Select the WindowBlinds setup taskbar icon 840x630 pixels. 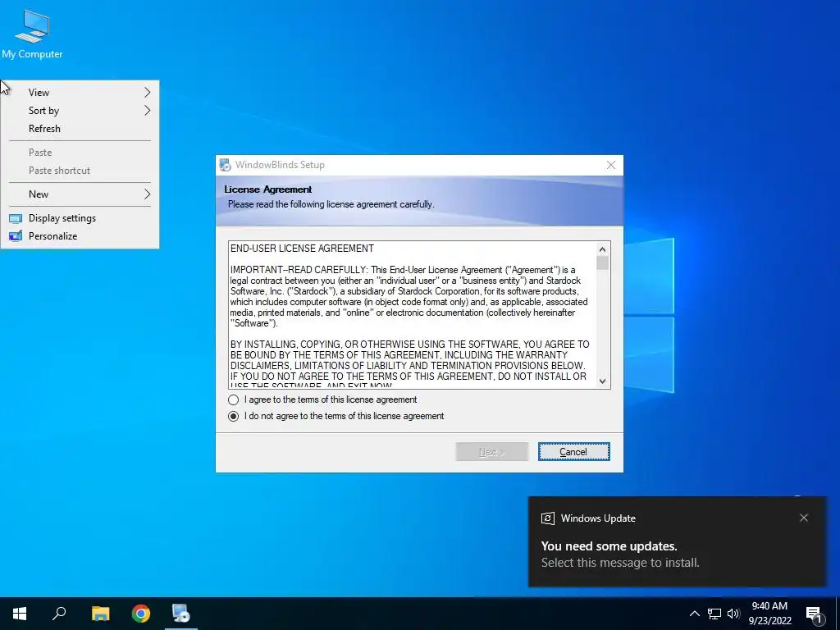(x=181, y=614)
